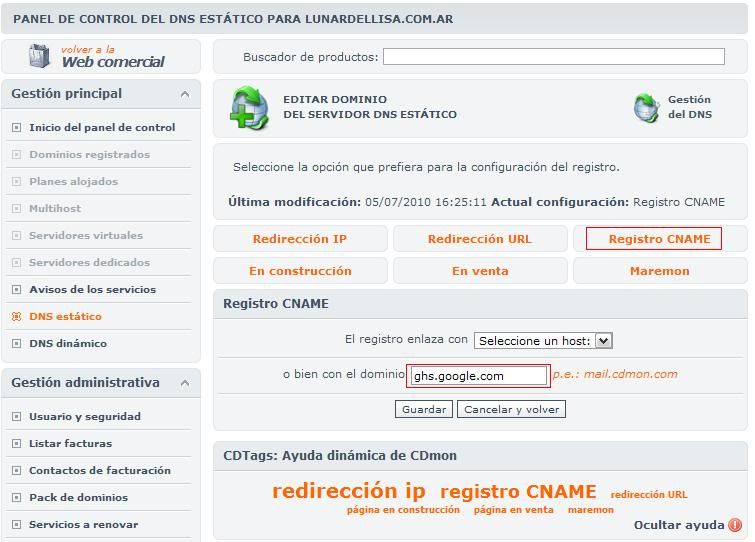The width and height of the screenshot is (755, 542).
Task: Go to Servidores dedicados
Action: point(90,262)
